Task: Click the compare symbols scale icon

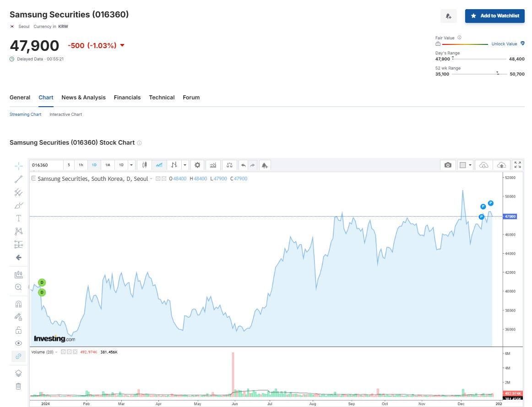Action: click(x=230, y=165)
